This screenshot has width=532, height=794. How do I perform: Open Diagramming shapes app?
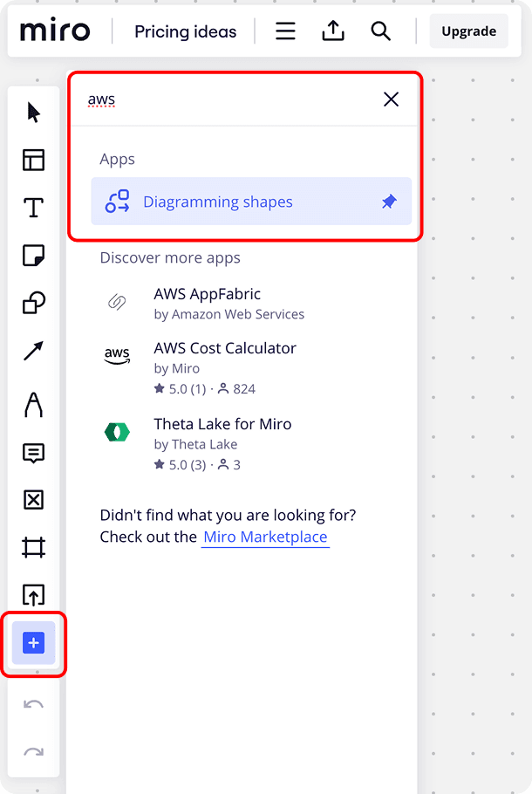pyautogui.click(x=251, y=202)
